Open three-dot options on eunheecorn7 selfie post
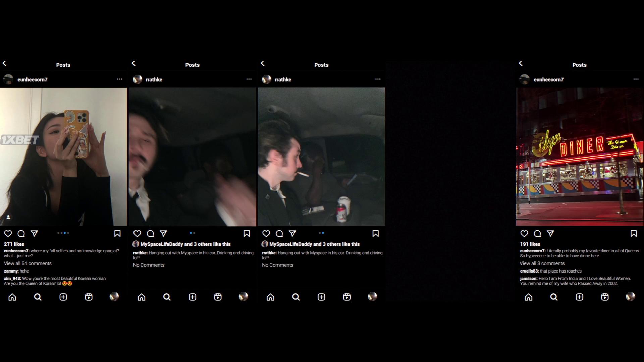 [120, 79]
